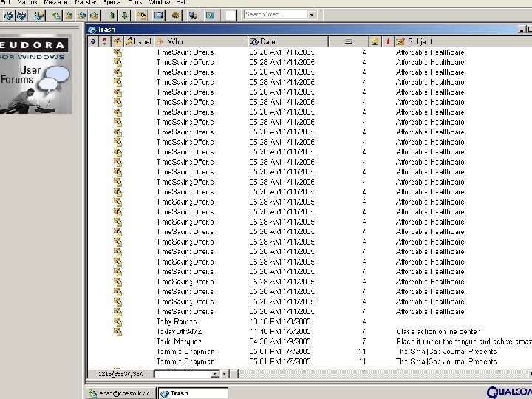Click the 10:10 PM date cell
Screen dimensions: 532x399
(280, 321)
